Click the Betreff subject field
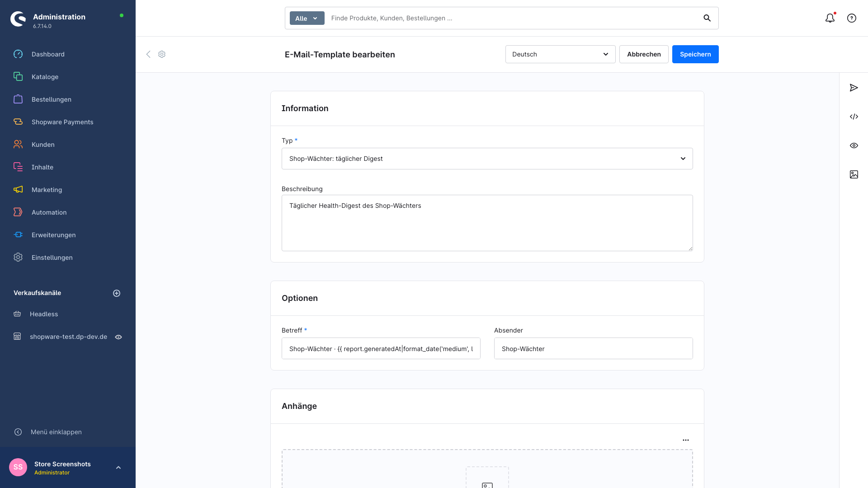This screenshot has width=868, height=488. tap(381, 348)
